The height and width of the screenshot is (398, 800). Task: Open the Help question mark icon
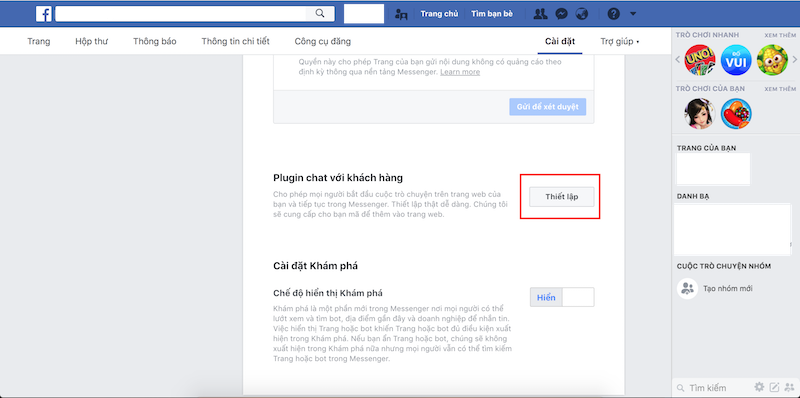(613, 14)
